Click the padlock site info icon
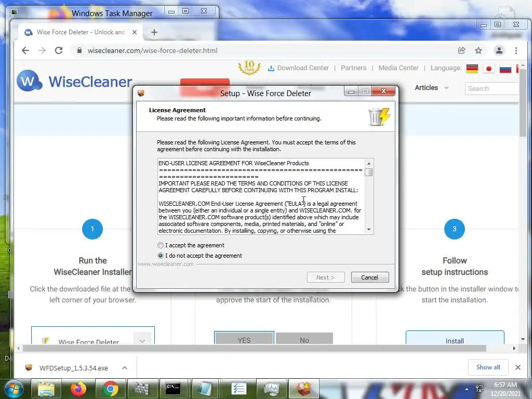Image resolution: width=532 pixels, height=399 pixels. coord(79,50)
